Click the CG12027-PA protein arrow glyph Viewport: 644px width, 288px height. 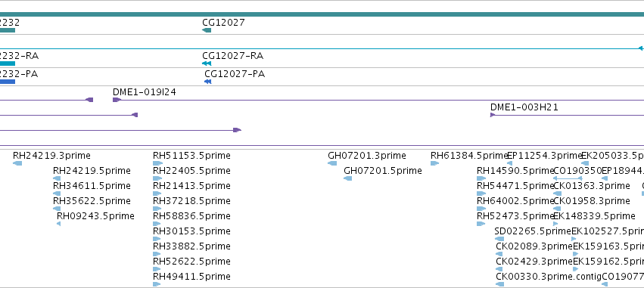click(x=208, y=82)
